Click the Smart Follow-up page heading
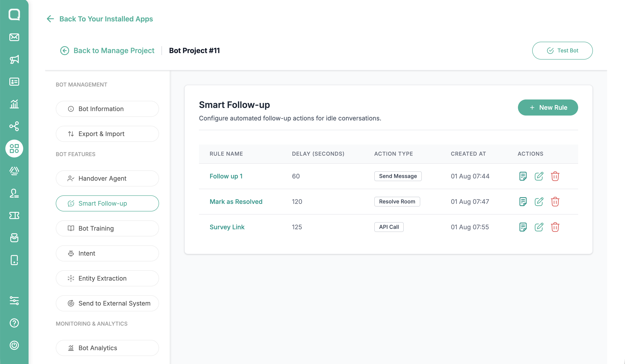This screenshot has height=364, width=625. [x=234, y=105]
